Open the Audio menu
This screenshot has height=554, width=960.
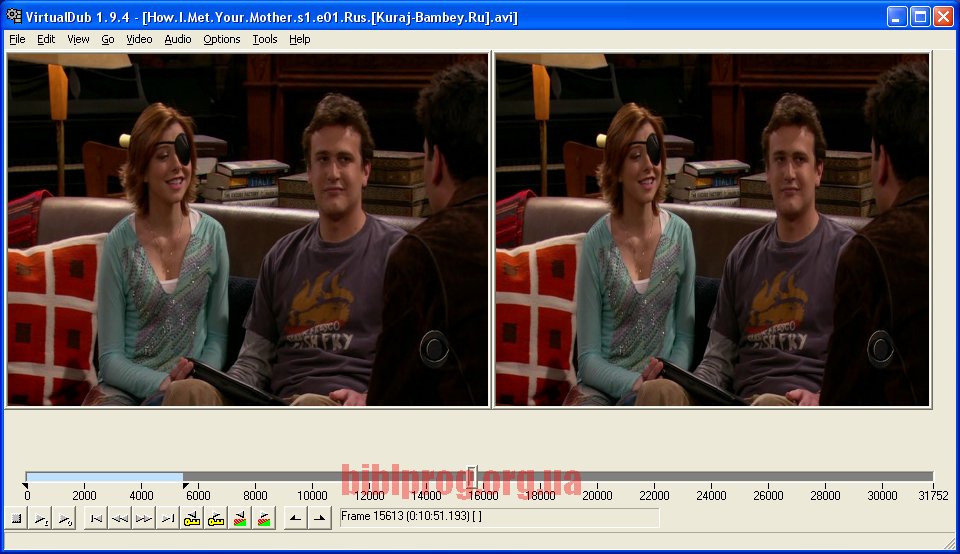(x=178, y=39)
